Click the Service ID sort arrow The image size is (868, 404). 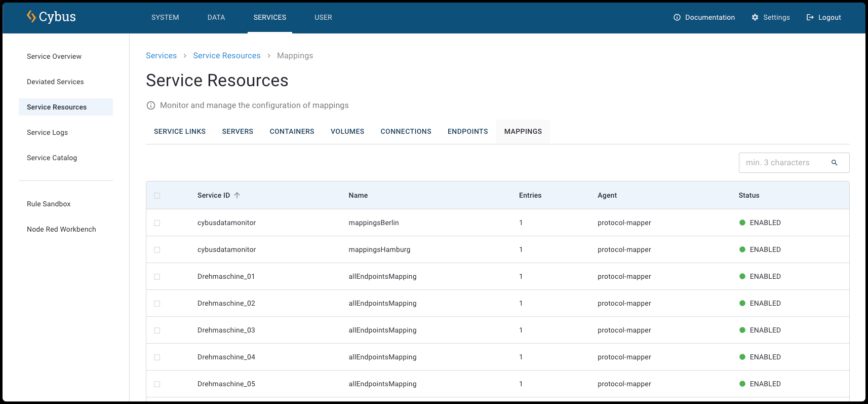click(x=237, y=195)
